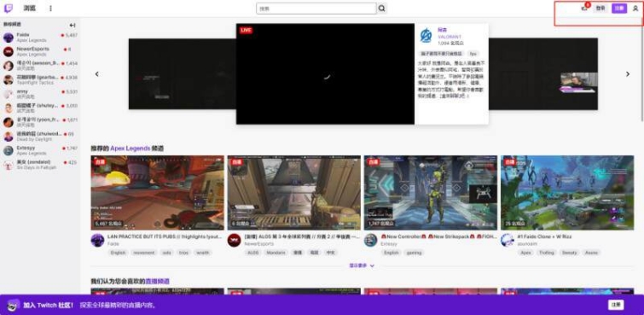Click the magnifier search button
Viewport: 644px width, 315px height.
click(x=382, y=9)
